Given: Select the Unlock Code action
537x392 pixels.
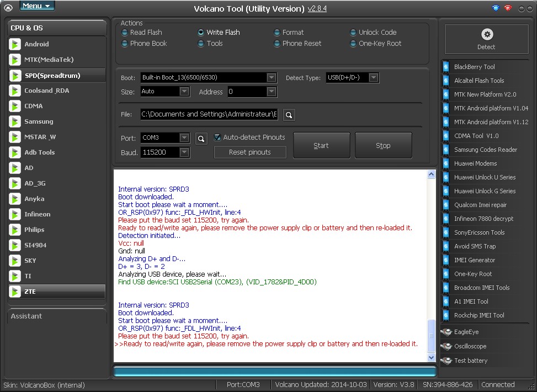Looking at the screenshot, I should pos(373,33).
